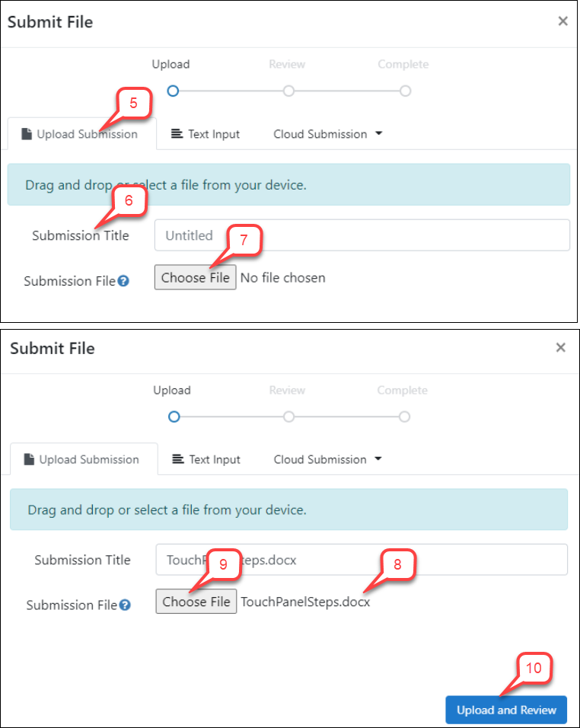Close the top Submit File dialog
Screen dimensions: 580x728
tap(562, 21)
